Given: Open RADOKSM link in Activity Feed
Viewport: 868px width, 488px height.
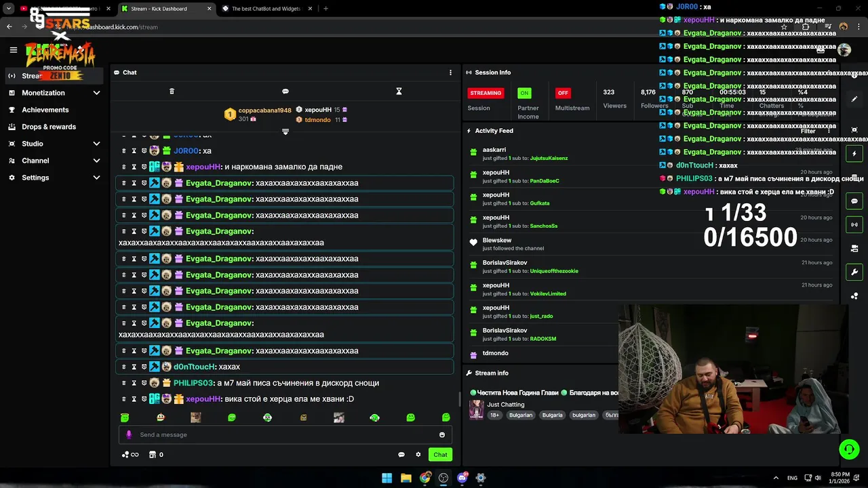Looking at the screenshot, I should tap(543, 339).
